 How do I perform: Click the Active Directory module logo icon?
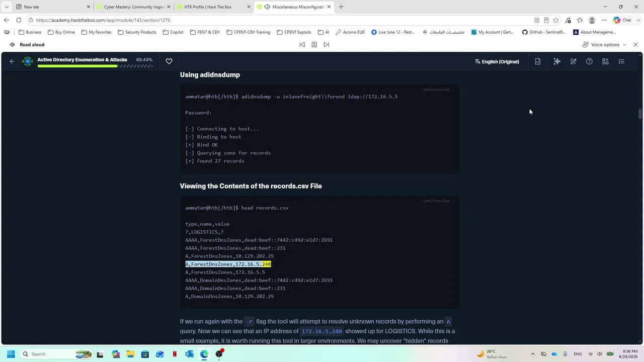click(28, 61)
